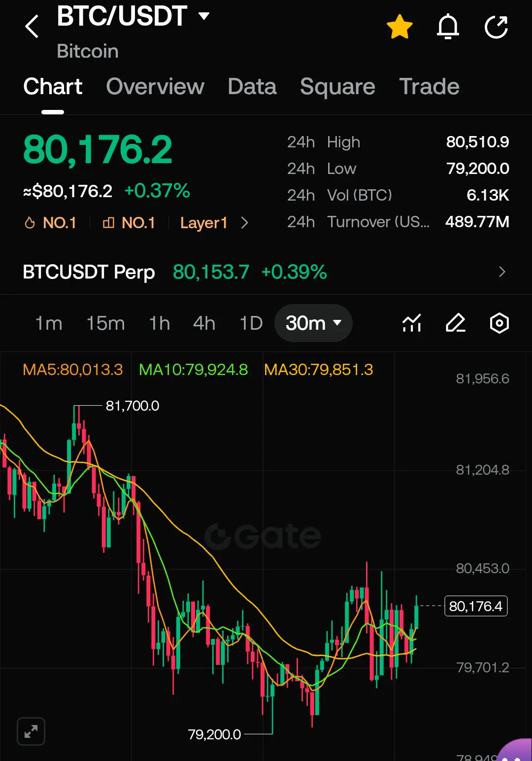
Task: Open the chart indicators icon
Action: click(412, 323)
